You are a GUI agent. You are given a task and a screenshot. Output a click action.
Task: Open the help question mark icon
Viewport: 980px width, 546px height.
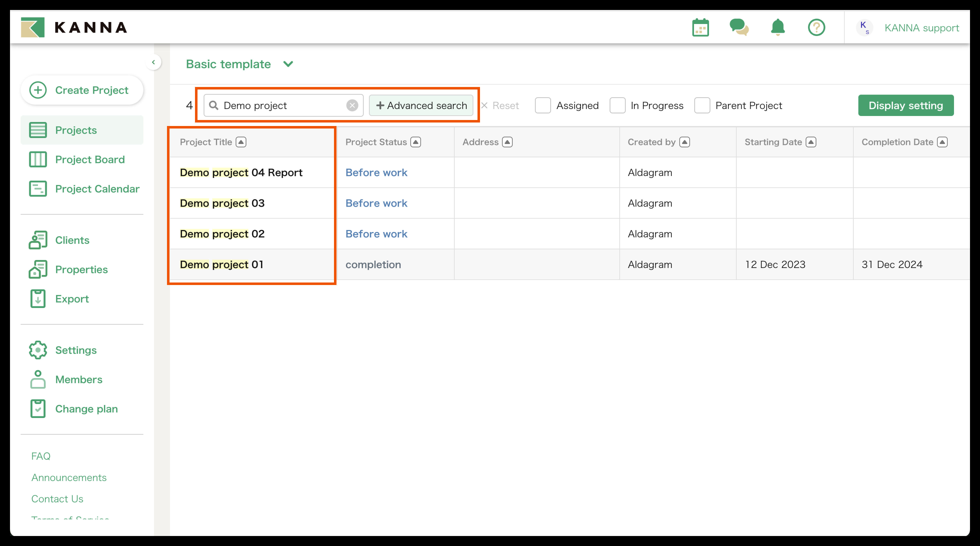(816, 28)
